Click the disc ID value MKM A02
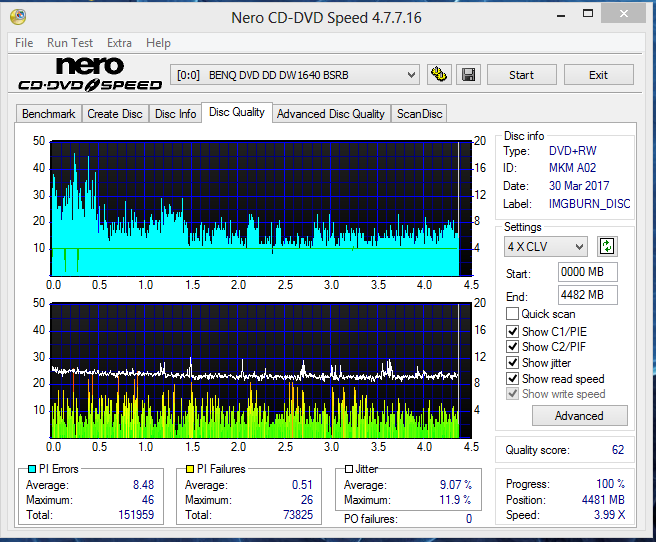 (572, 168)
